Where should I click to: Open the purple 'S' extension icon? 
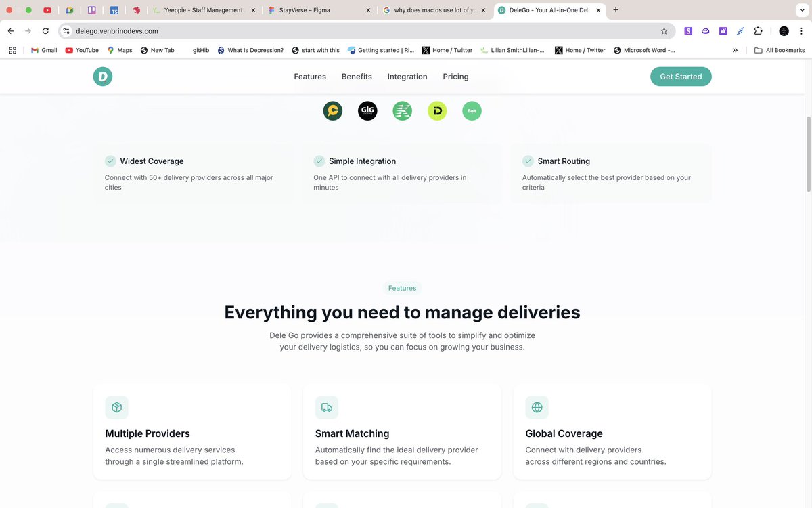688,31
